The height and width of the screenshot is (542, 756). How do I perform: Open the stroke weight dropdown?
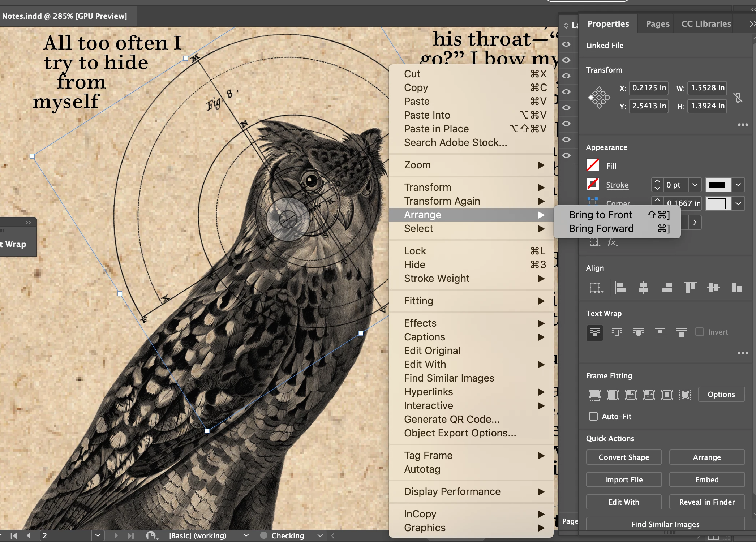(695, 185)
